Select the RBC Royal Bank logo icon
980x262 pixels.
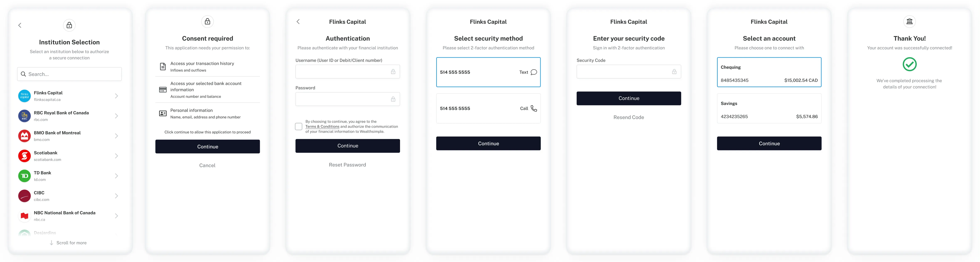(x=24, y=116)
